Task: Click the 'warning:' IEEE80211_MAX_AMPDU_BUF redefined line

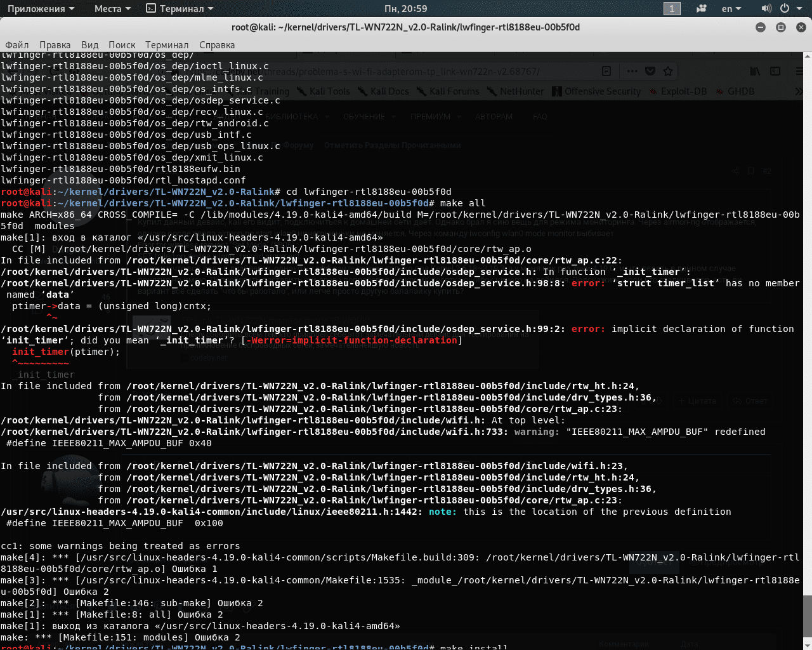Action: tap(383, 432)
